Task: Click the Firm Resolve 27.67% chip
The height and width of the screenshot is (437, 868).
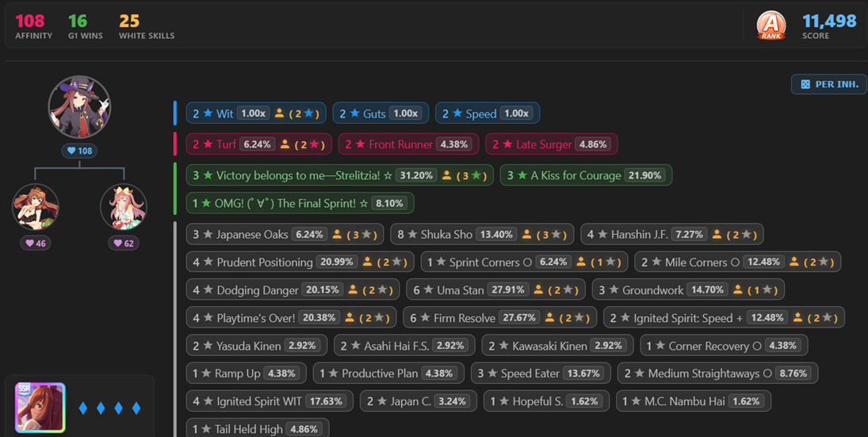Action: tap(500, 317)
